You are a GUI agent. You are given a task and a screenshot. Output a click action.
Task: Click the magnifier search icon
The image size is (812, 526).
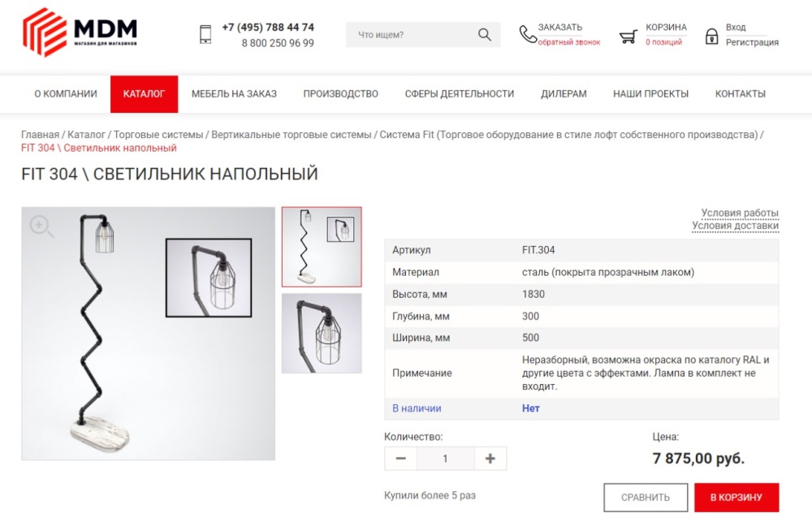[x=484, y=35]
